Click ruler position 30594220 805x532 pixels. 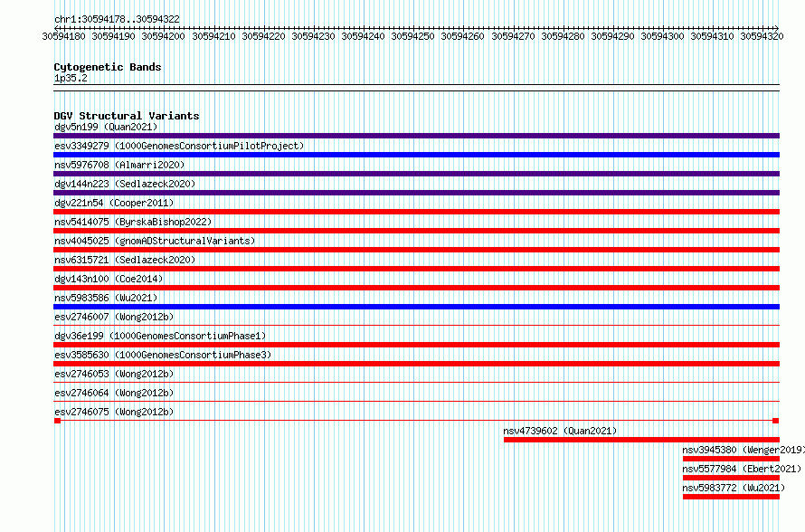click(263, 36)
